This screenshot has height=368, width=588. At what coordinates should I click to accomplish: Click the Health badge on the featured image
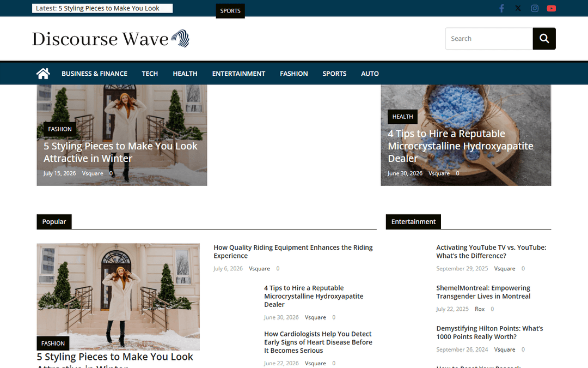[x=402, y=117]
